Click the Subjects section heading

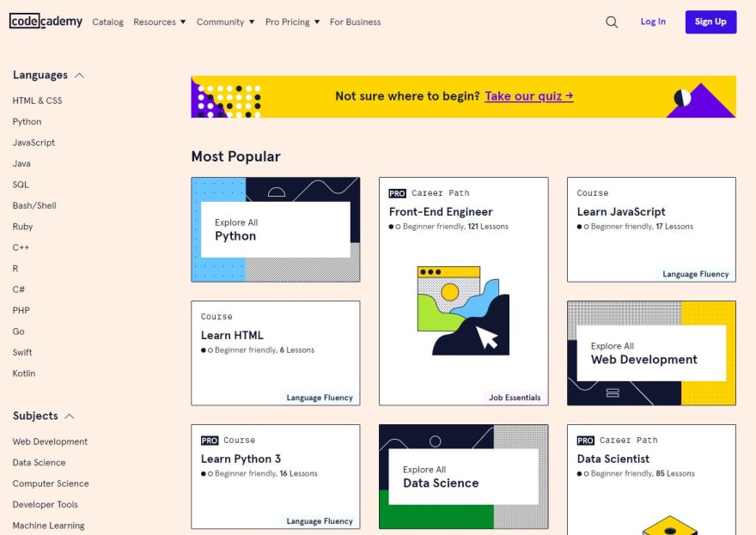tap(35, 416)
